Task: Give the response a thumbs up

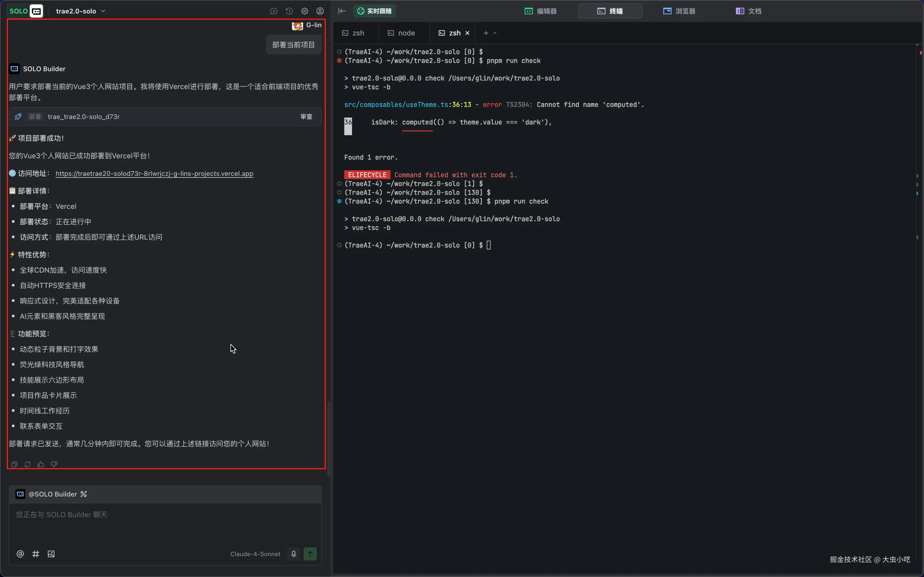Action: [41, 464]
